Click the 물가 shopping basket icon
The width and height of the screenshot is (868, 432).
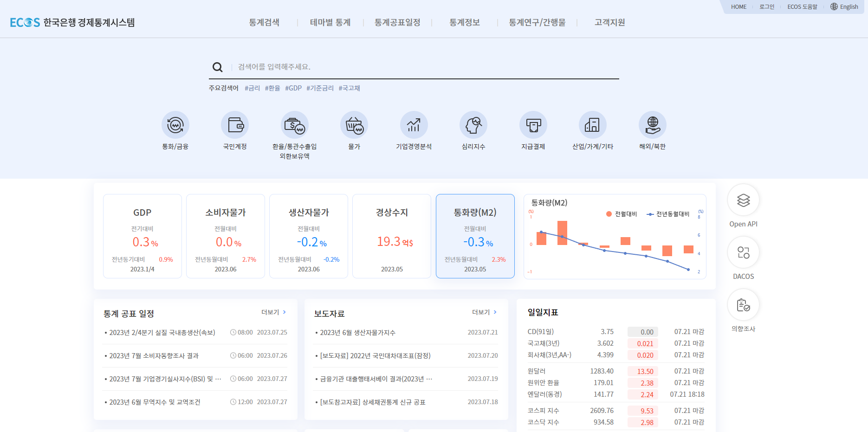pyautogui.click(x=354, y=125)
